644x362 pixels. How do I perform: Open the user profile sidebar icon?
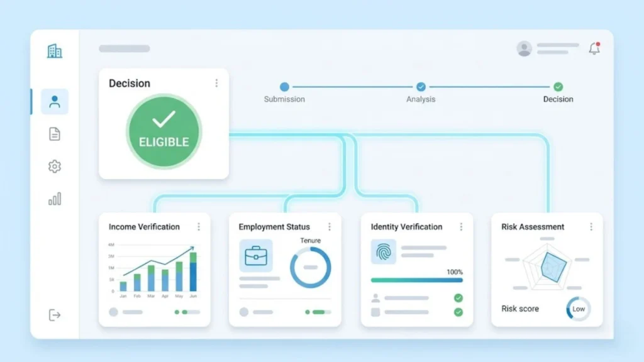click(55, 102)
